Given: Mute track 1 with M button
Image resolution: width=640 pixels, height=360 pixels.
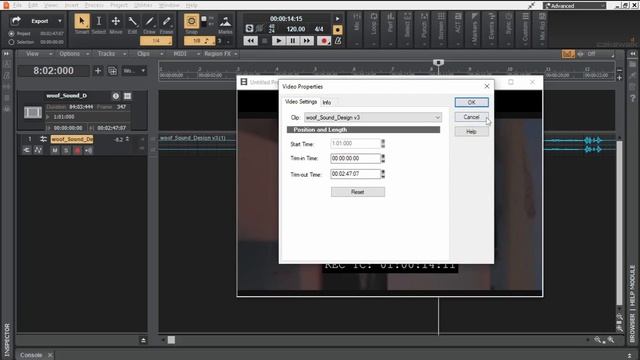Looking at the screenshot, I should coord(55,151).
